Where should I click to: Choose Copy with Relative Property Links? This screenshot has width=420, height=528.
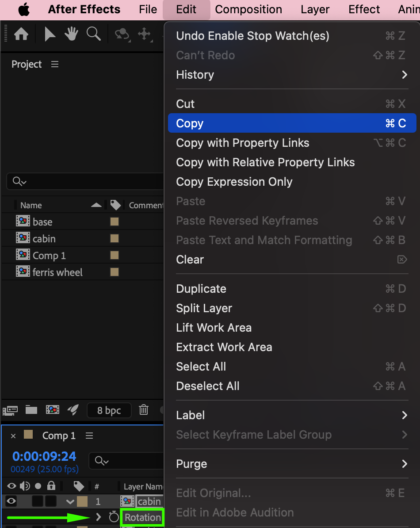click(x=292, y=162)
